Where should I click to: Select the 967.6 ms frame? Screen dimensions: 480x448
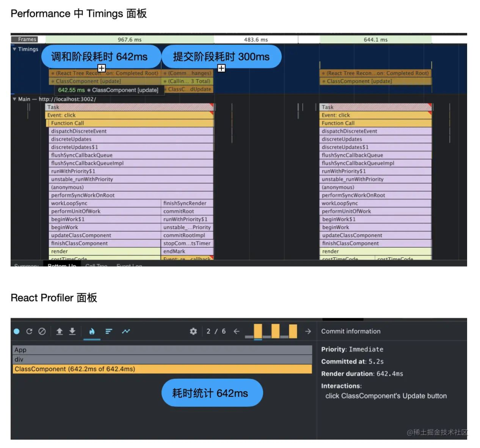(129, 40)
